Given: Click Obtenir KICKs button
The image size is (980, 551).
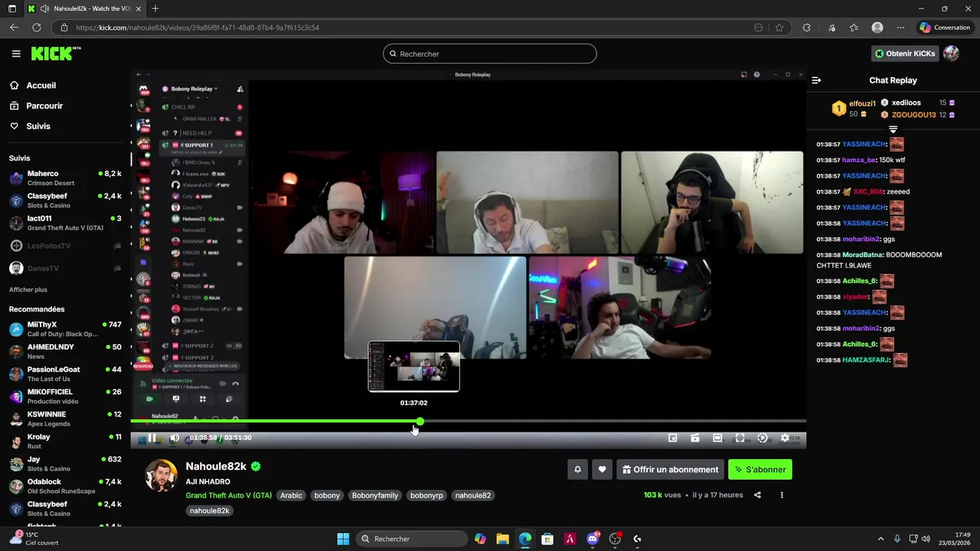Looking at the screenshot, I should (905, 54).
